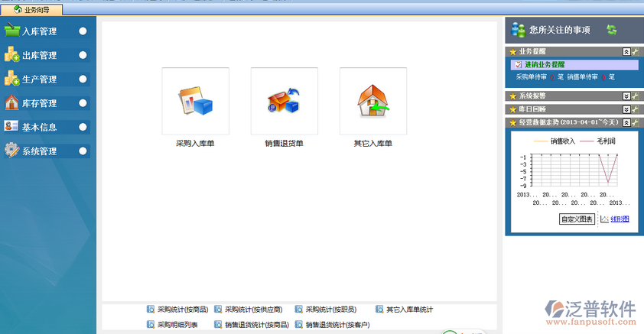Click the 生产管理 coins icon
This screenshot has width=644, height=334.
coord(12,78)
